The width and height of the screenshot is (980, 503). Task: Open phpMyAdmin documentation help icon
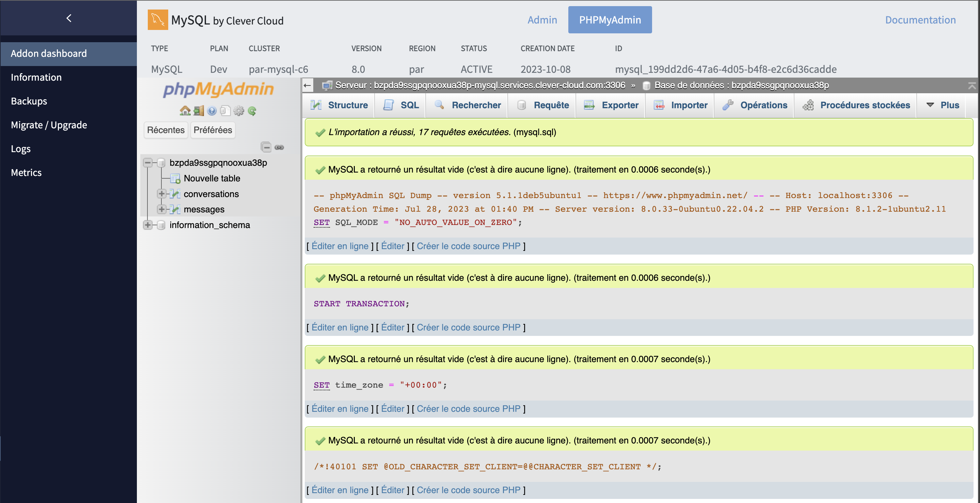click(x=212, y=111)
